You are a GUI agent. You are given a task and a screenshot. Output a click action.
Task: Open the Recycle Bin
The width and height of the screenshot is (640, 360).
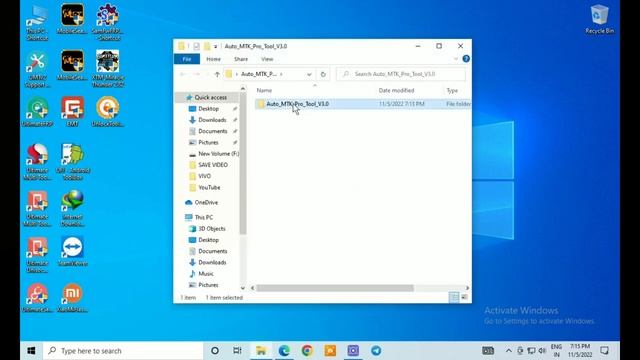[x=599, y=19]
